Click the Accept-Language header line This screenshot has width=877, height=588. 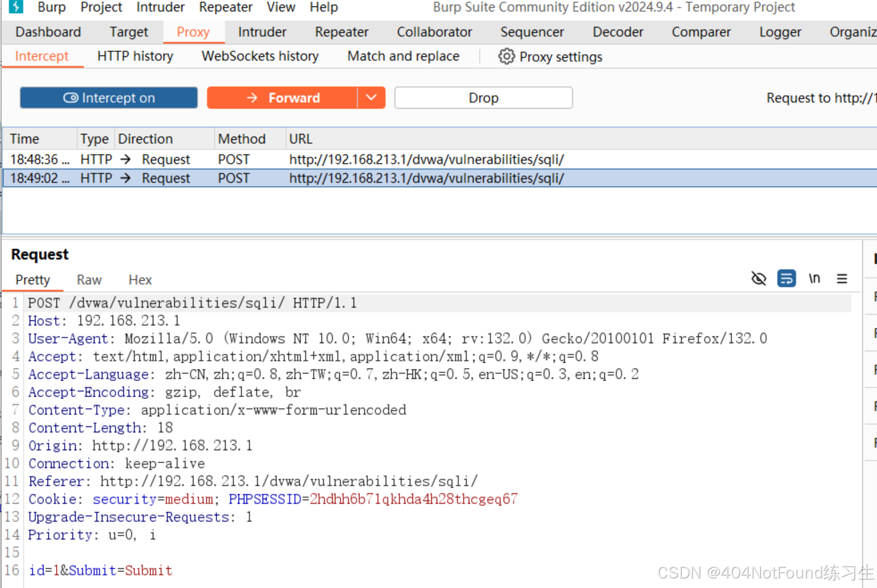point(333,375)
